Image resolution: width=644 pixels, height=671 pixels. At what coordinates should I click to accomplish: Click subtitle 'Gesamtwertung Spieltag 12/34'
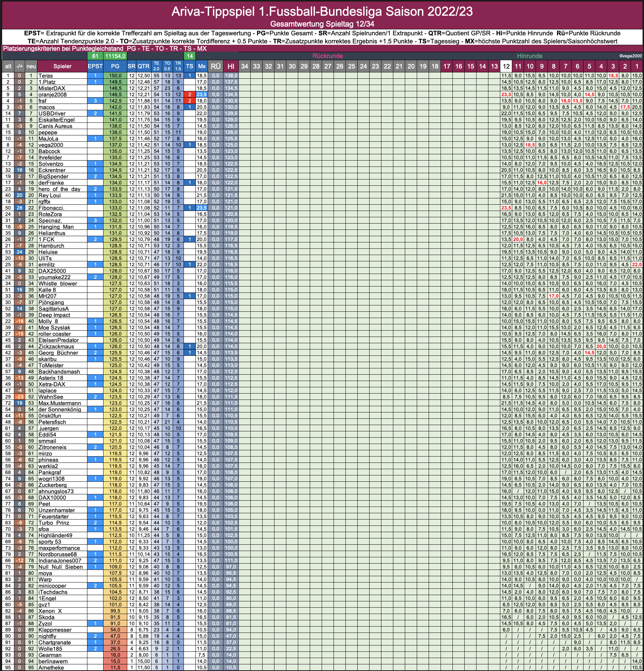point(322,24)
